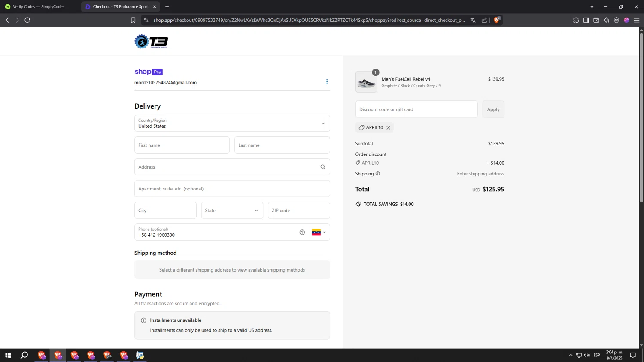
Task: Open the Brave Shields lion icon
Action: click(497, 20)
